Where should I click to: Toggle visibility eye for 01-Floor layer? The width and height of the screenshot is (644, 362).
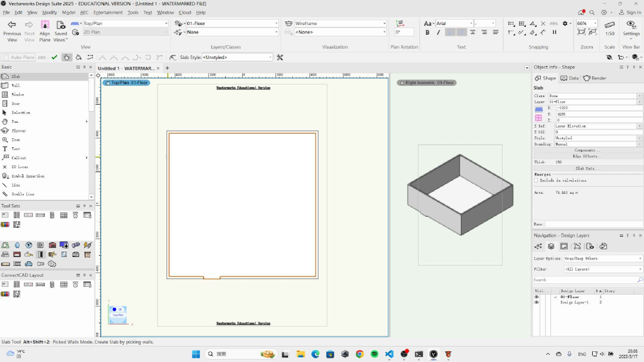click(x=537, y=296)
